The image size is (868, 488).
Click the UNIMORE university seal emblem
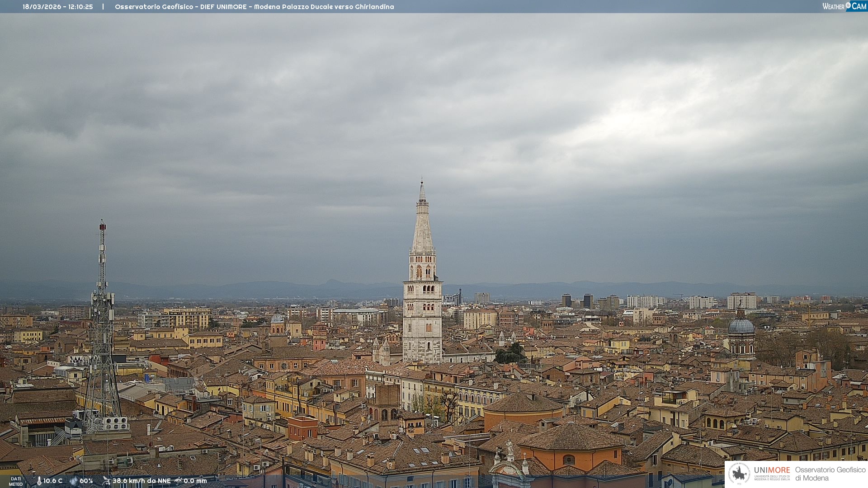pyautogui.click(x=739, y=474)
